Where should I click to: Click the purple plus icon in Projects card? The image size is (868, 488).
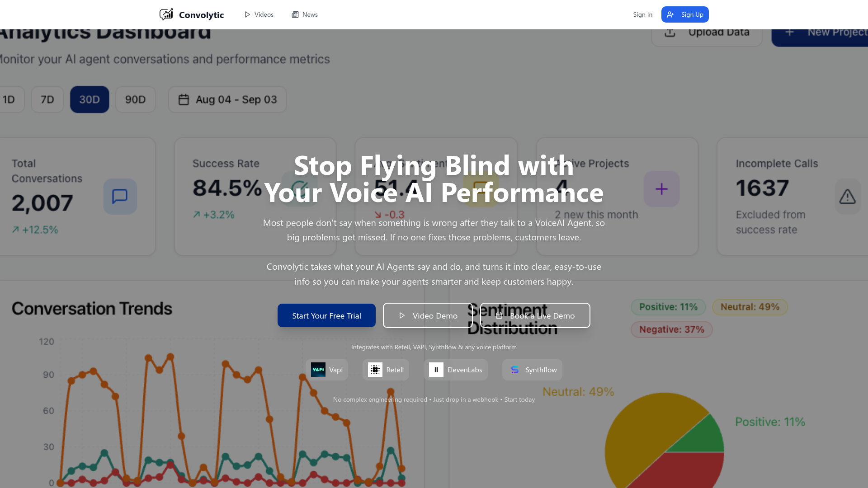coord(661,189)
